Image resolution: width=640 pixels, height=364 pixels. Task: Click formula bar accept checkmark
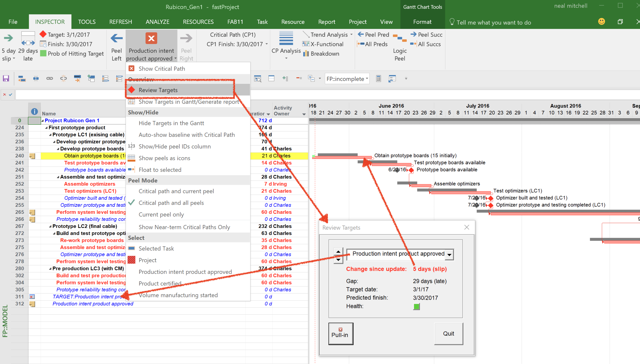(x=10, y=94)
